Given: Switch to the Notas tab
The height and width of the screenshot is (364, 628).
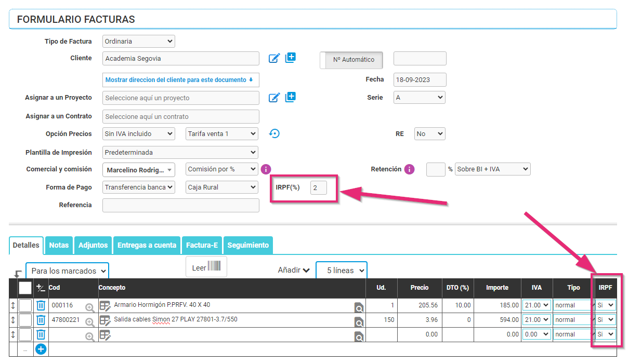Looking at the screenshot, I should pyautogui.click(x=59, y=245).
